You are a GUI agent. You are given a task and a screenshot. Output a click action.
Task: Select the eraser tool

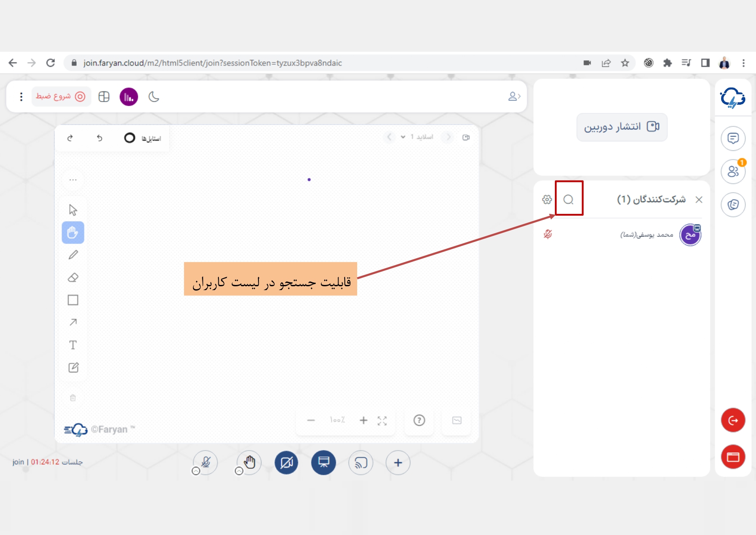73,278
